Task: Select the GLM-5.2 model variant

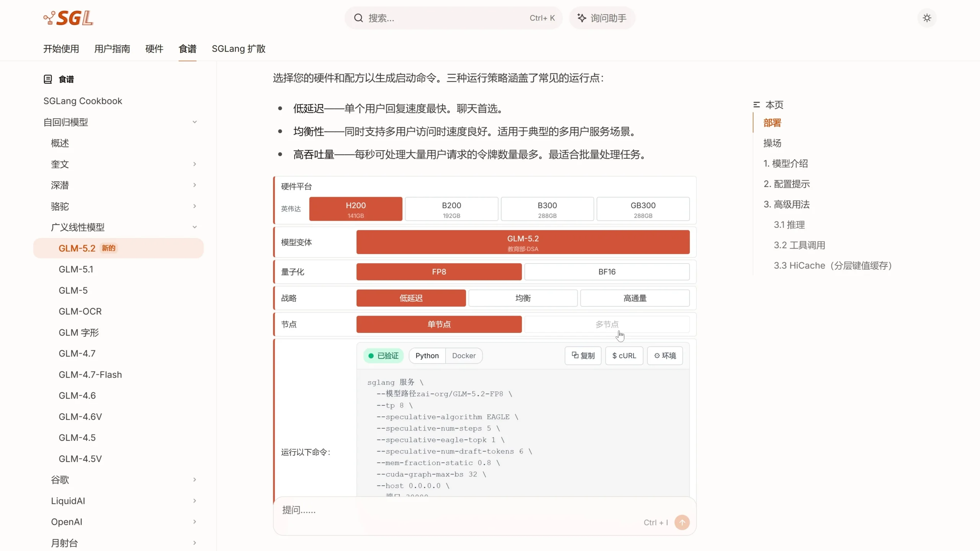Action: (523, 242)
